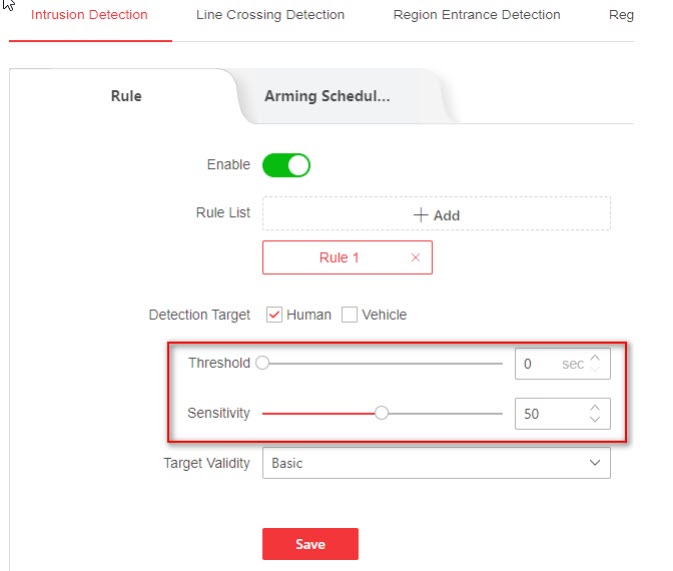Remove Rule 1 with the X icon
Image resolution: width=673 pixels, height=571 pixels.
tap(416, 258)
